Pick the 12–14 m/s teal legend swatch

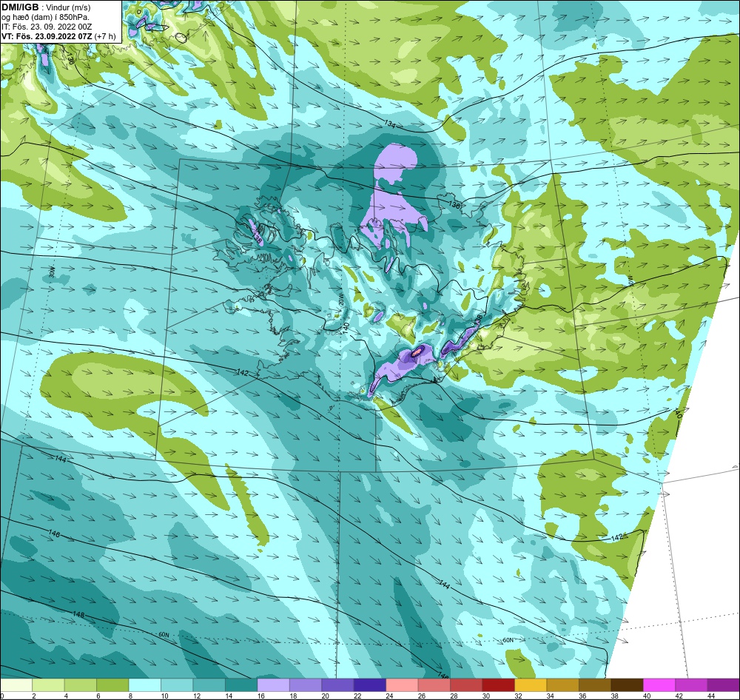(209, 685)
